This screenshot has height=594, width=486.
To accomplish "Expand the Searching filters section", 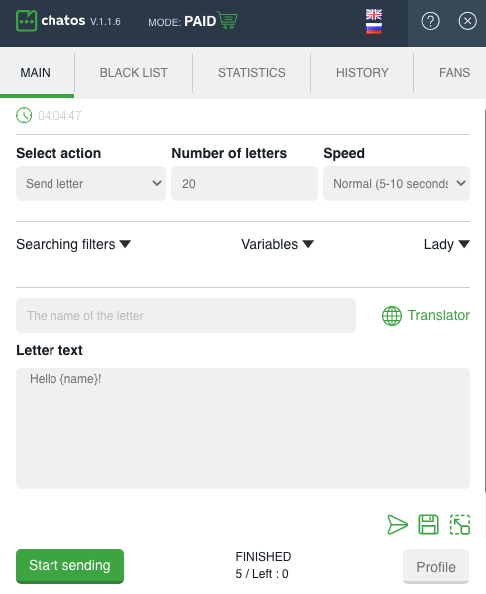I will [73, 244].
